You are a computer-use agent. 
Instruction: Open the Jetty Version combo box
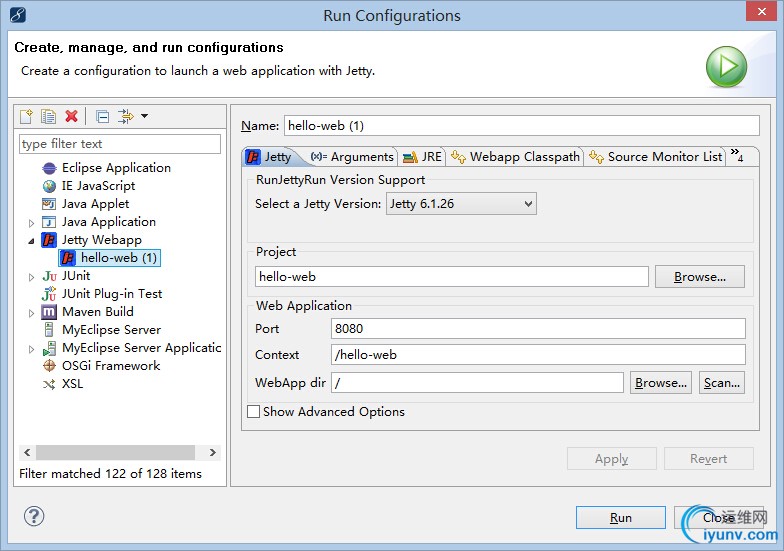tap(461, 204)
